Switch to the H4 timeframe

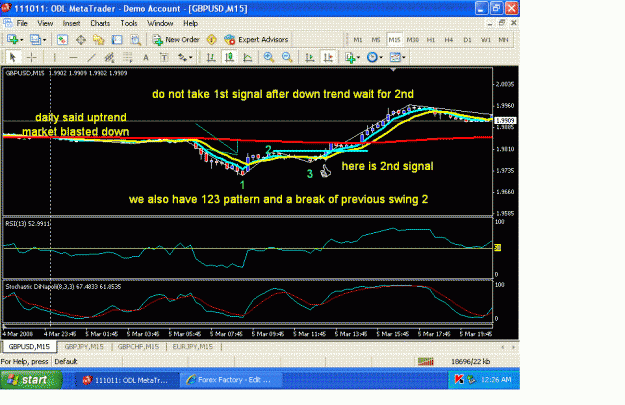click(449, 40)
